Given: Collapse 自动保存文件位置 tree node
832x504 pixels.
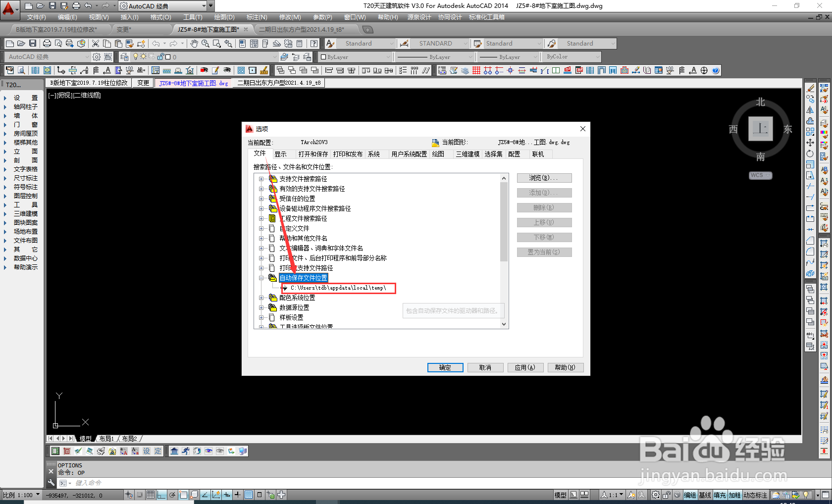Looking at the screenshot, I should click(x=261, y=278).
